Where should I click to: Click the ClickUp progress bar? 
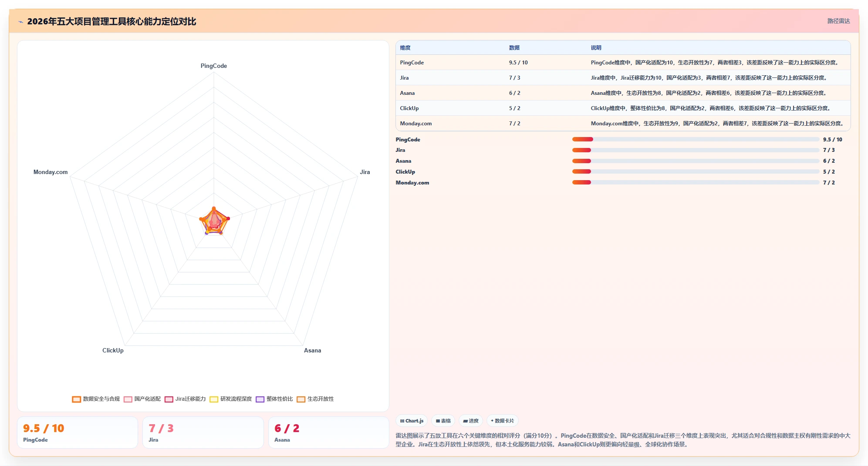pyautogui.click(x=696, y=171)
